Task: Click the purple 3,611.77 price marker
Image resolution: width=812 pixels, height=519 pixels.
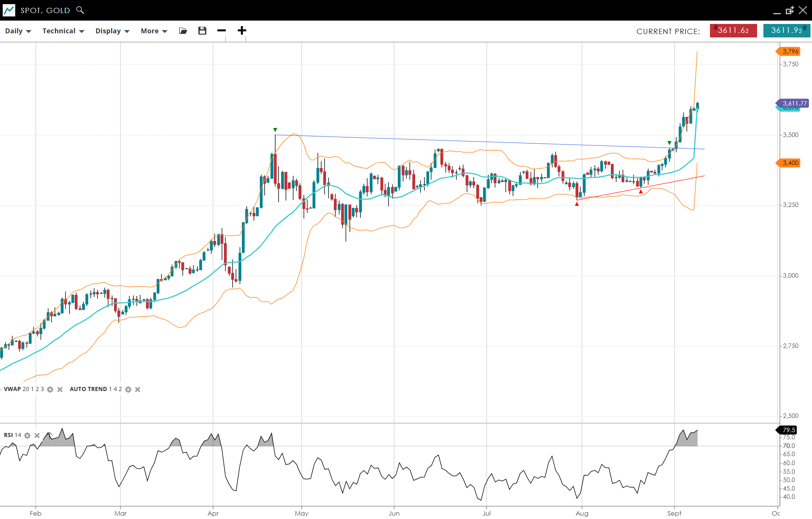Action: coord(794,103)
